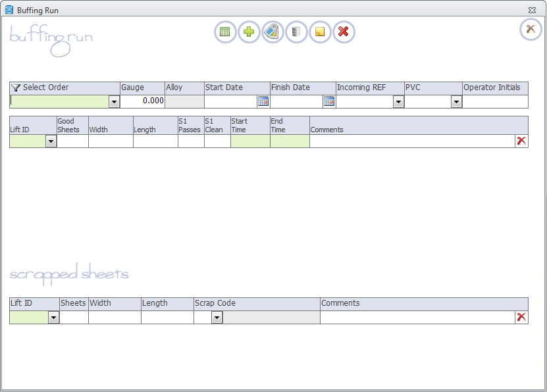Image resolution: width=547 pixels, height=392 pixels.
Task: Click the scrapped sheets Width cell
Action: tap(115, 318)
